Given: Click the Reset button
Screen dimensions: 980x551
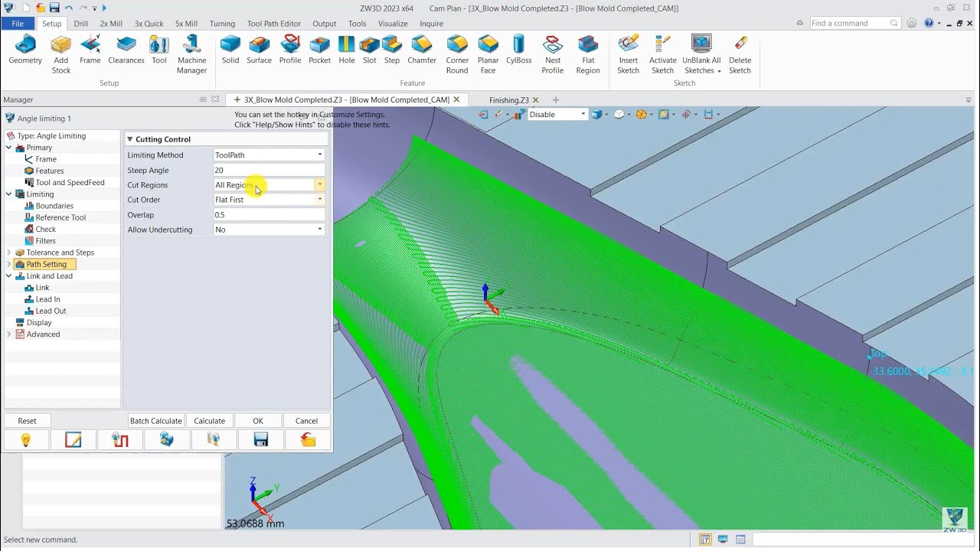Looking at the screenshot, I should click(27, 421).
